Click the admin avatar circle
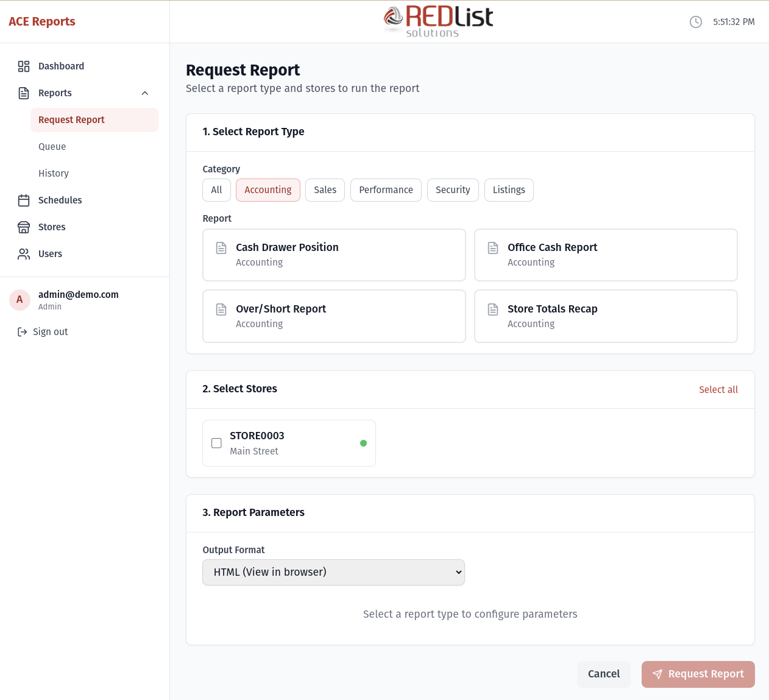The image size is (769, 700). [x=19, y=300]
